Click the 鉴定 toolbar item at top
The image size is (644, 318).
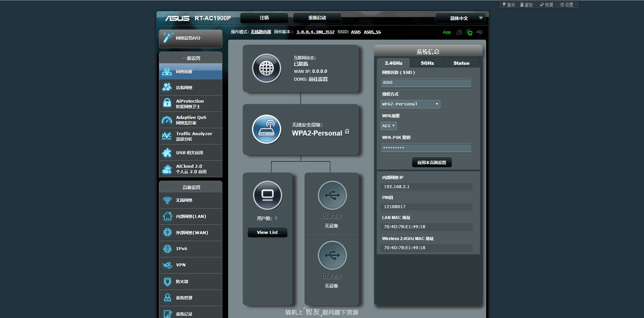click(x=527, y=5)
